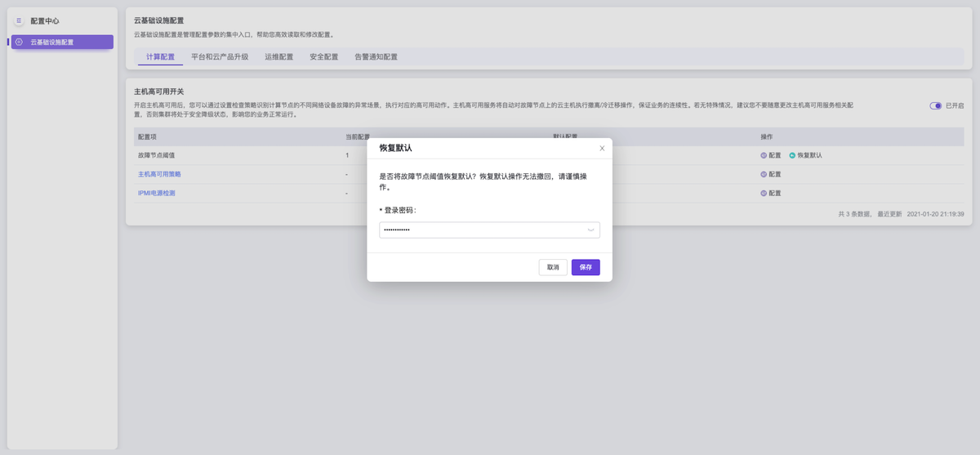This screenshot has width=980, height=455.
Task: Toggle the 主机高可用 已开启 switch
Action: (936, 106)
